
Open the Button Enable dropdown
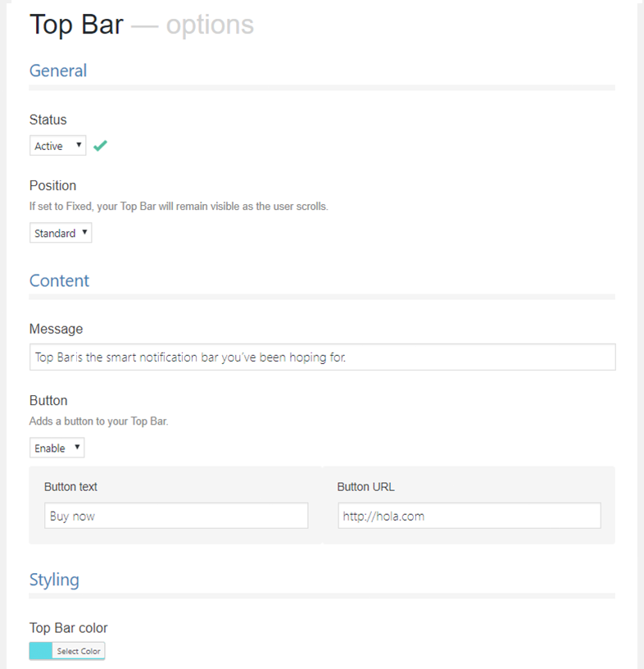(x=57, y=448)
